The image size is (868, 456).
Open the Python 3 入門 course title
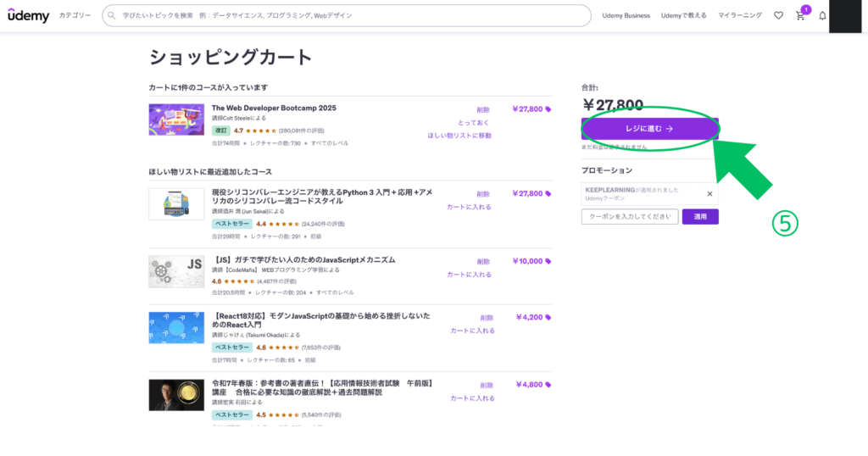click(322, 197)
